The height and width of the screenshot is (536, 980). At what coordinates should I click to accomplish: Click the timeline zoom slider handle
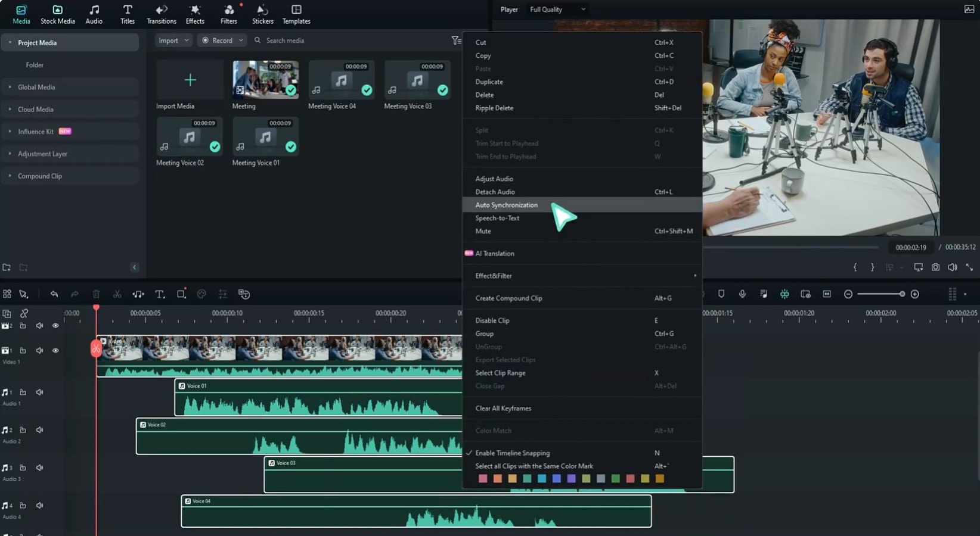pyautogui.click(x=902, y=294)
